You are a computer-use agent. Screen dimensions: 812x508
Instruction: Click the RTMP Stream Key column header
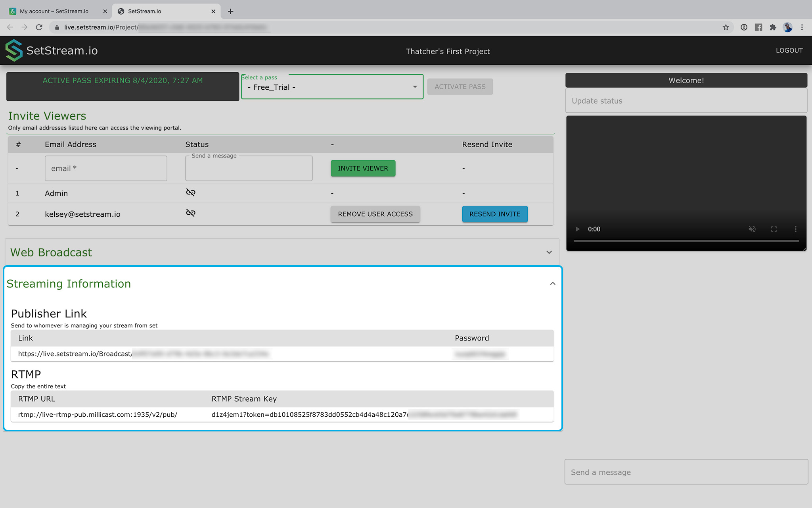coord(244,399)
